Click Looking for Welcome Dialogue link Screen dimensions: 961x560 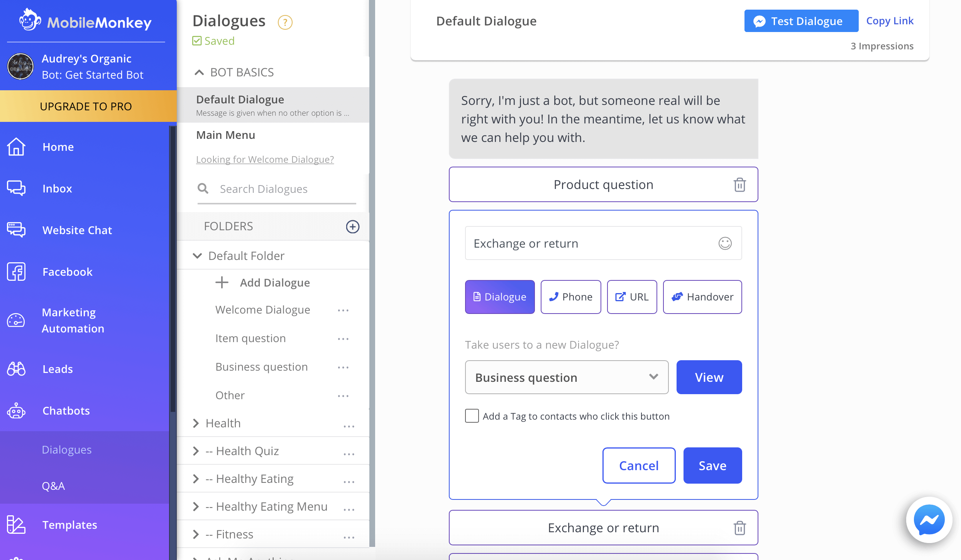click(x=265, y=159)
